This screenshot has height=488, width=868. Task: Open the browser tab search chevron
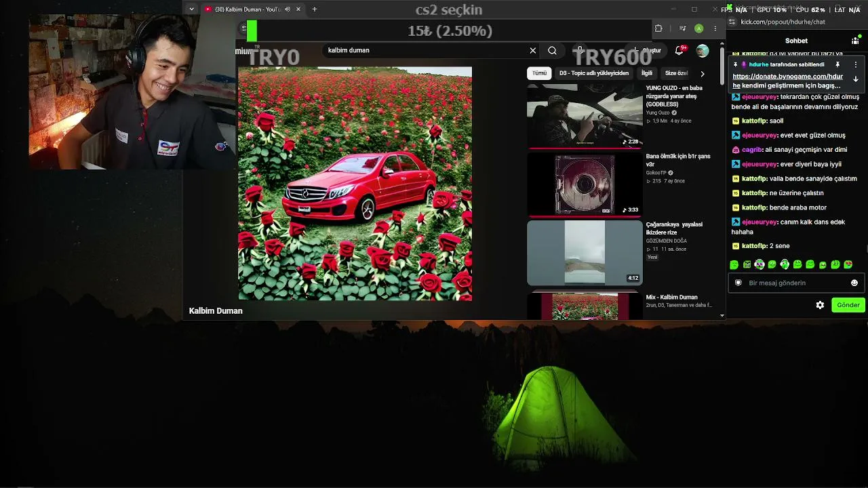coord(192,9)
